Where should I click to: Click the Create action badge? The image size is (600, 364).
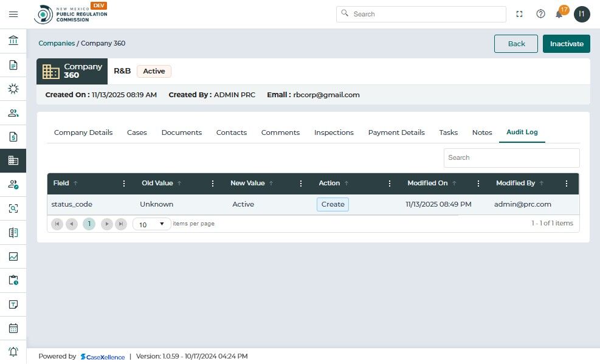333,204
